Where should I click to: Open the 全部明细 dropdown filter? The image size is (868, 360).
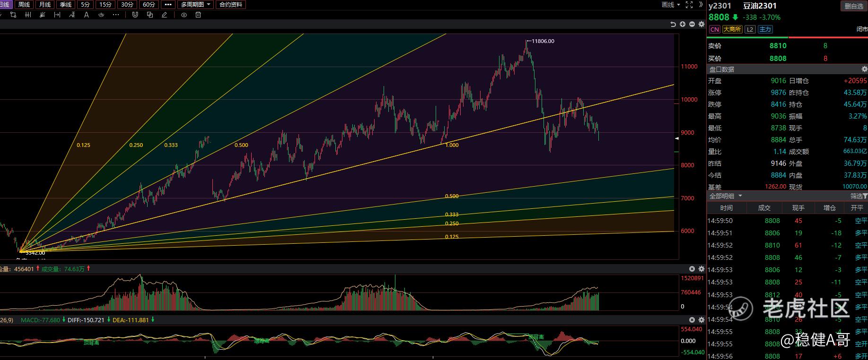[x=726, y=196]
